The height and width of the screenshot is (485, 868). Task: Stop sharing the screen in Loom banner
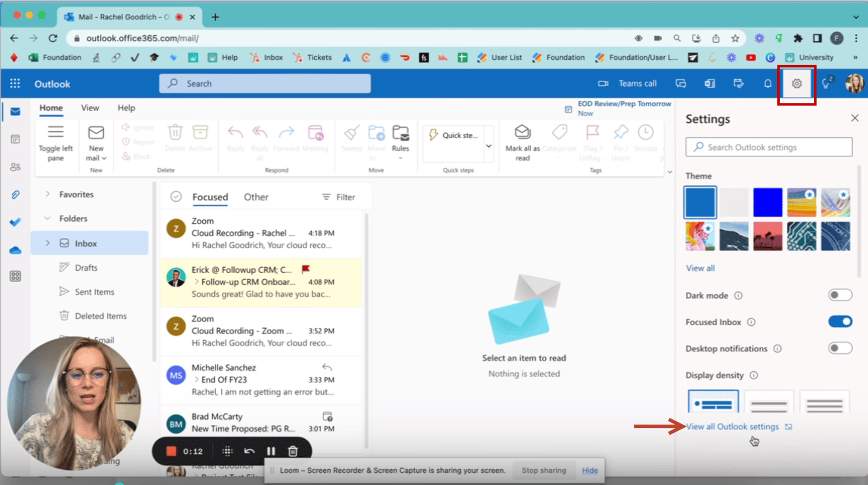coord(544,470)
